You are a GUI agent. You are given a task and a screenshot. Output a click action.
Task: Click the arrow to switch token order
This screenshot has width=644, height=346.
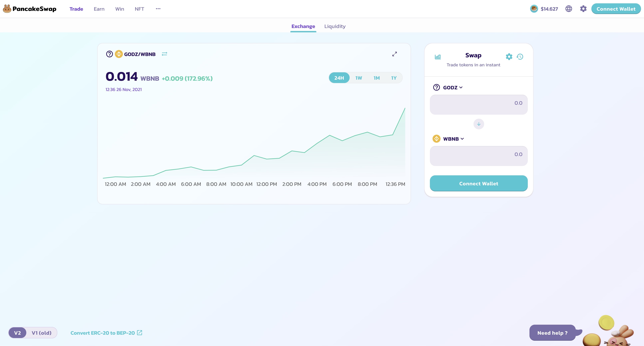click(479, 124)
